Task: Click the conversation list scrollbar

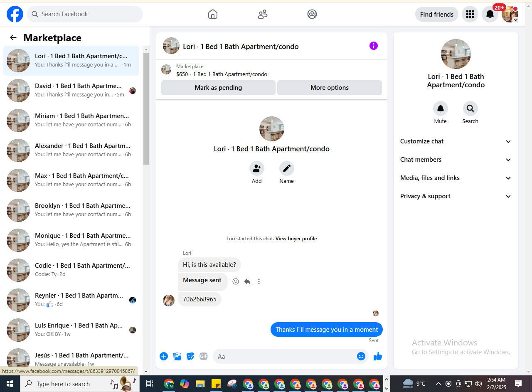Action: point(146,109)
